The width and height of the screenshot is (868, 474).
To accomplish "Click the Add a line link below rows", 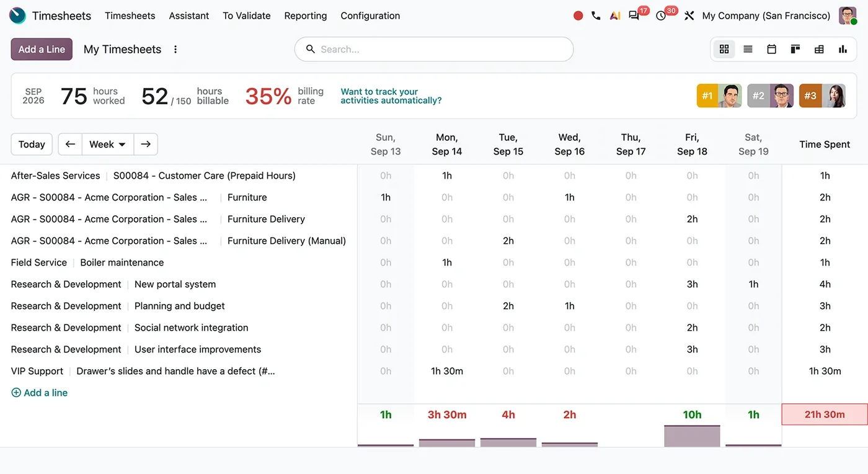I will pos(40,393).
